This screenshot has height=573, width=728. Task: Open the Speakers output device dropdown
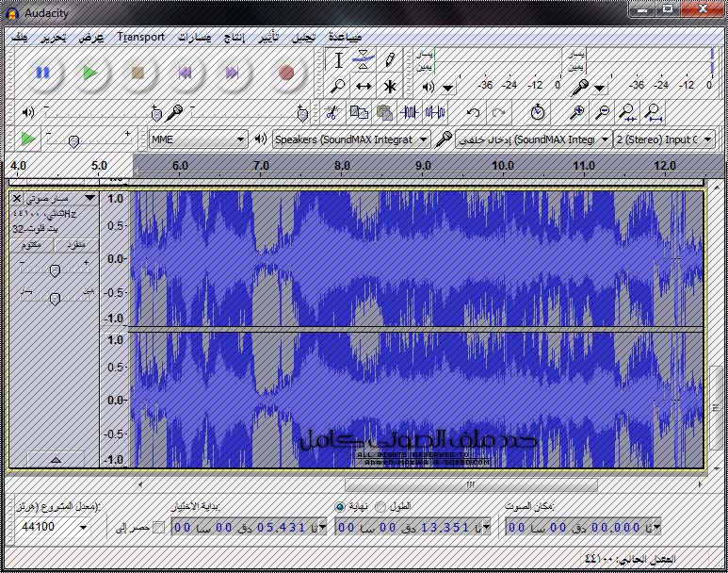pyautogui.click(x=350, y=139)
